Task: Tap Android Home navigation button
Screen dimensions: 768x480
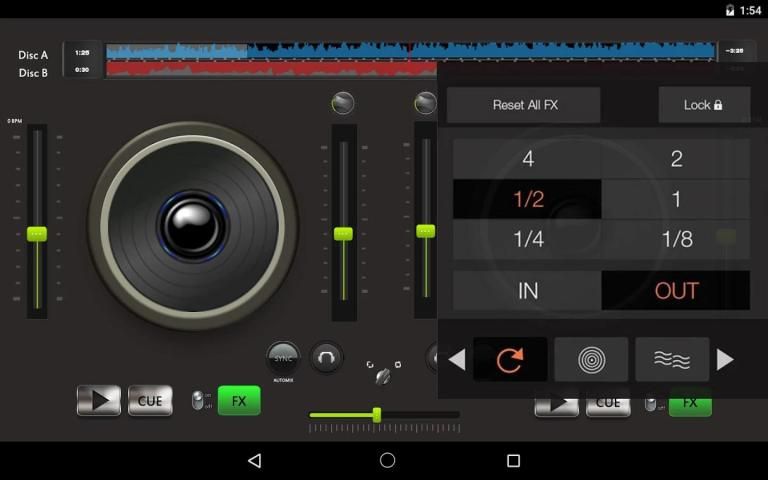Action: tap(387, 460)
